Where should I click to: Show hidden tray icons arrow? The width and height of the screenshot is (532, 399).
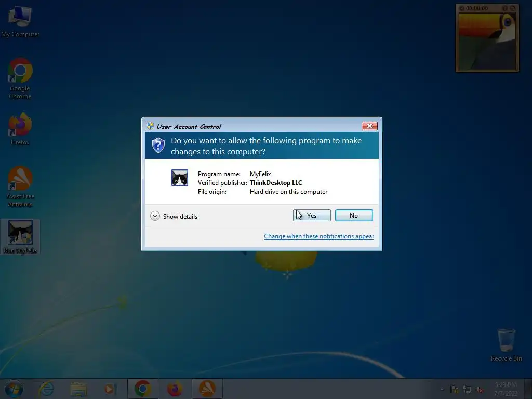442,389
